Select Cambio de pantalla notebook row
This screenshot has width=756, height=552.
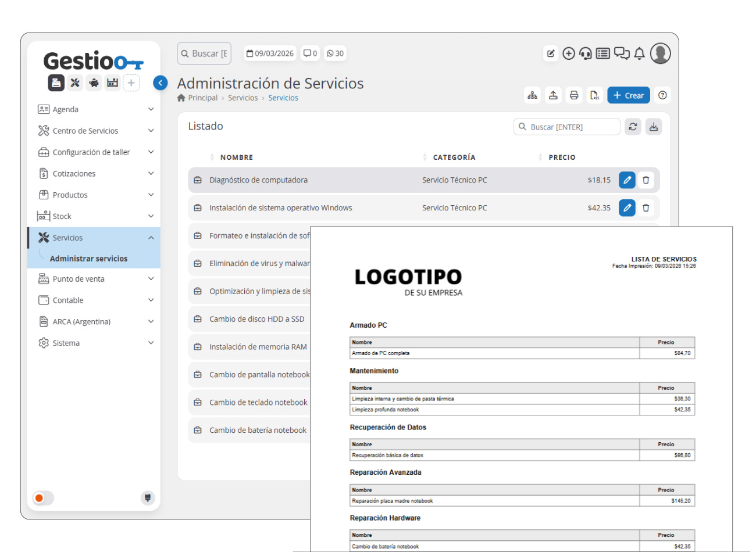(249, 375)
